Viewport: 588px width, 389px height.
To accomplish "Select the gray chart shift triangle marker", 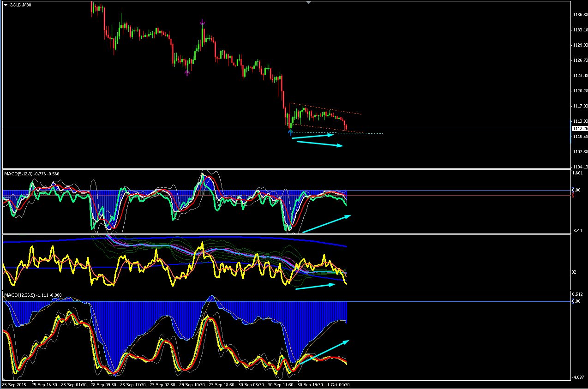I will [309, 2].
